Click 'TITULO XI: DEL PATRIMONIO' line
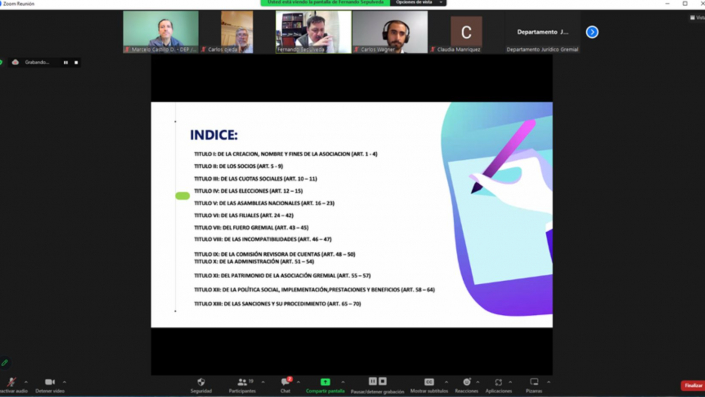The image size is (705, 397). coord(282,275)
